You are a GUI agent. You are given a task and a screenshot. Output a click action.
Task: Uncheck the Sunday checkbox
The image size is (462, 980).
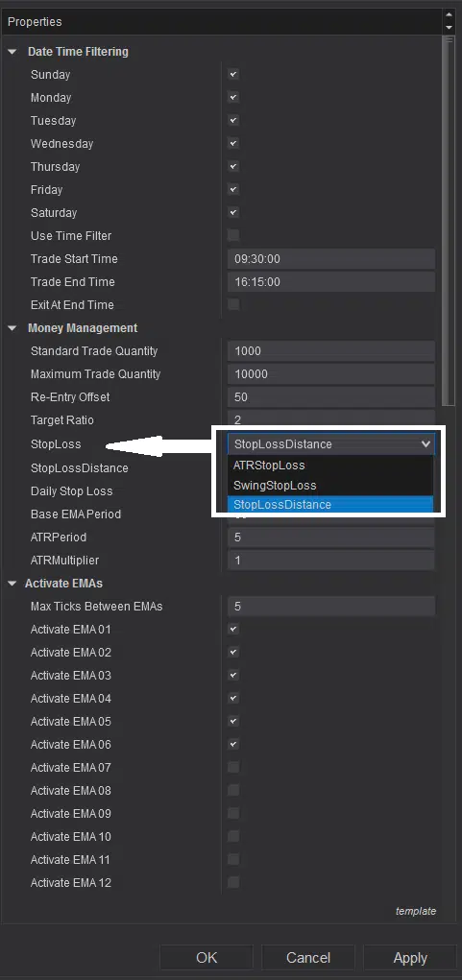tap(233, 74)
